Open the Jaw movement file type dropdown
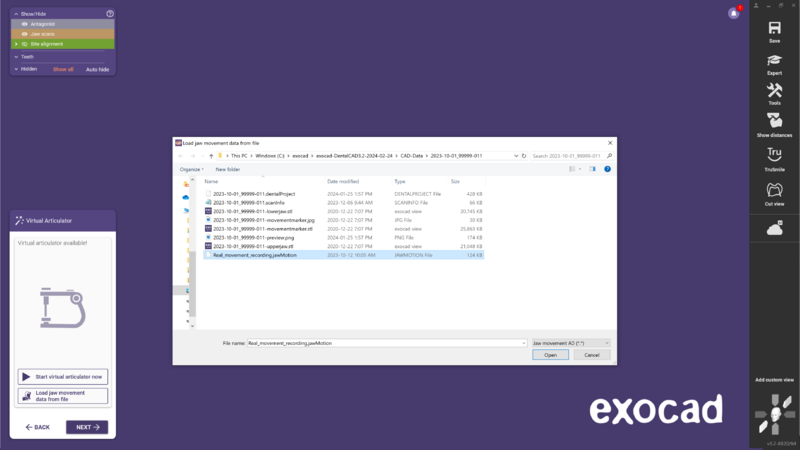The image size is (800, 450). tap(570, 343)
